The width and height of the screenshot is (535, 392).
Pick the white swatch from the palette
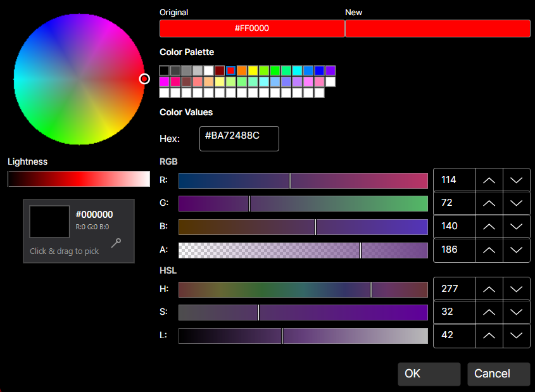click(x=331, y=81)
